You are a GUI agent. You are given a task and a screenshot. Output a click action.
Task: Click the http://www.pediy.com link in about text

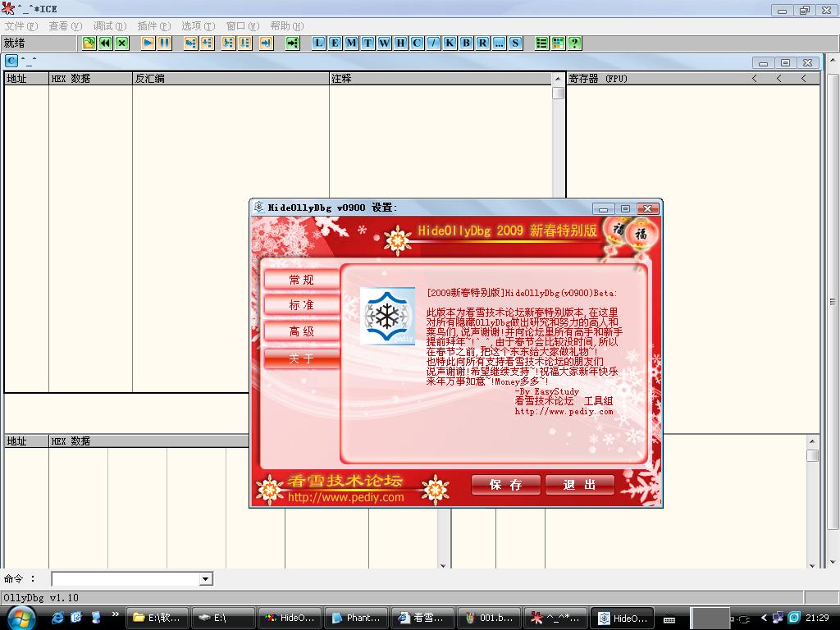pos(564,412)
